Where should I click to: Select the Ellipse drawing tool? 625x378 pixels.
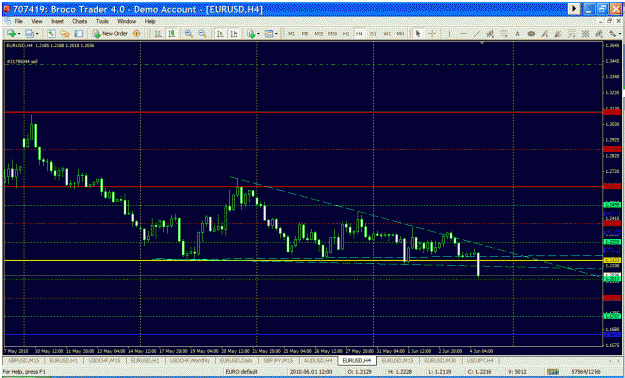pos(531,34)
